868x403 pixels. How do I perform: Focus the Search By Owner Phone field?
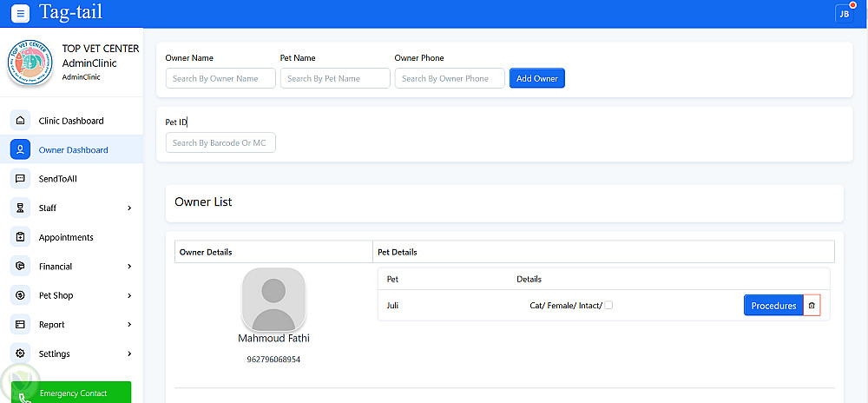[450, 78]
